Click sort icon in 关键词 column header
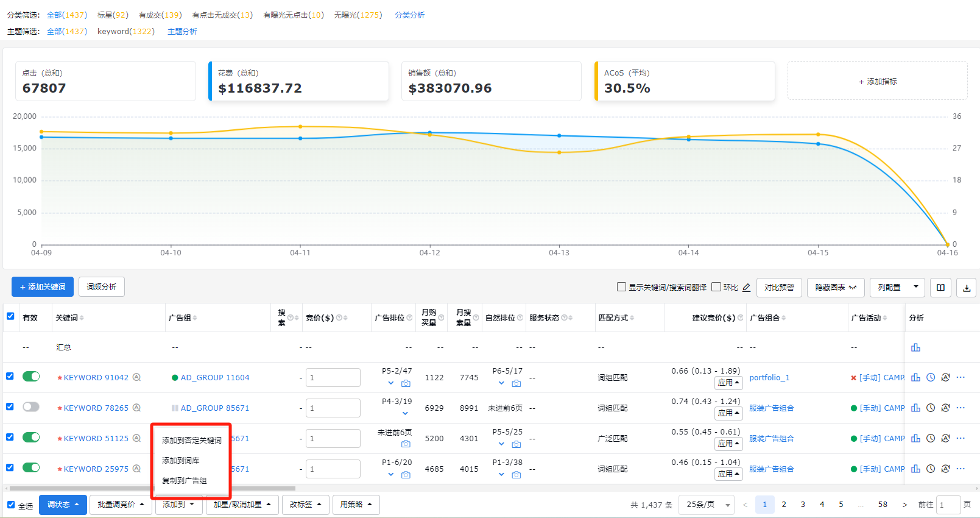This screenshot has height=518, width=980. coord(82,318)
